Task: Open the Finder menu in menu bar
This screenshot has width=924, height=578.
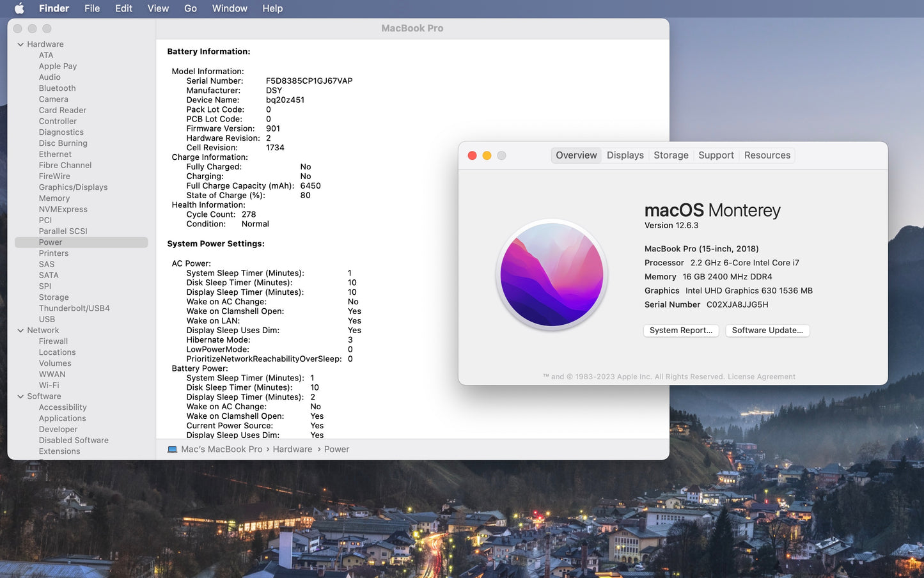Action: pos(54,8)
